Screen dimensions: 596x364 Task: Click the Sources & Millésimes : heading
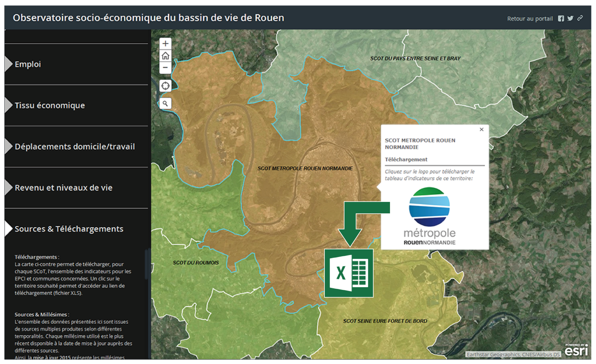42,314
